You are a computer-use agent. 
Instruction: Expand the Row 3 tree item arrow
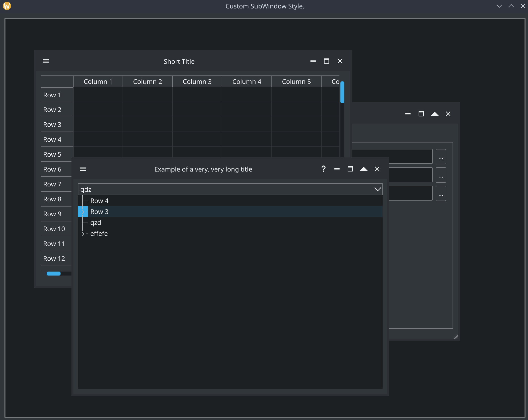pyautogui.click(x=83, y=212)
